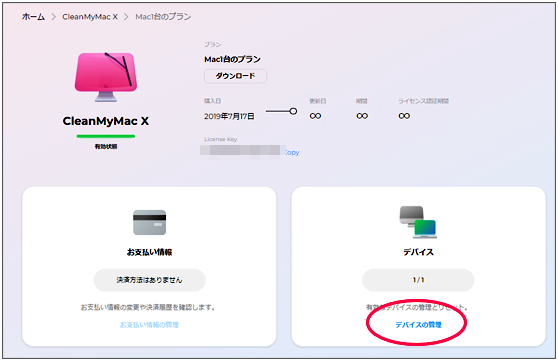Click the CleanMyMac X product title
Screen dimensions: 558x362
tap(106, 121)
